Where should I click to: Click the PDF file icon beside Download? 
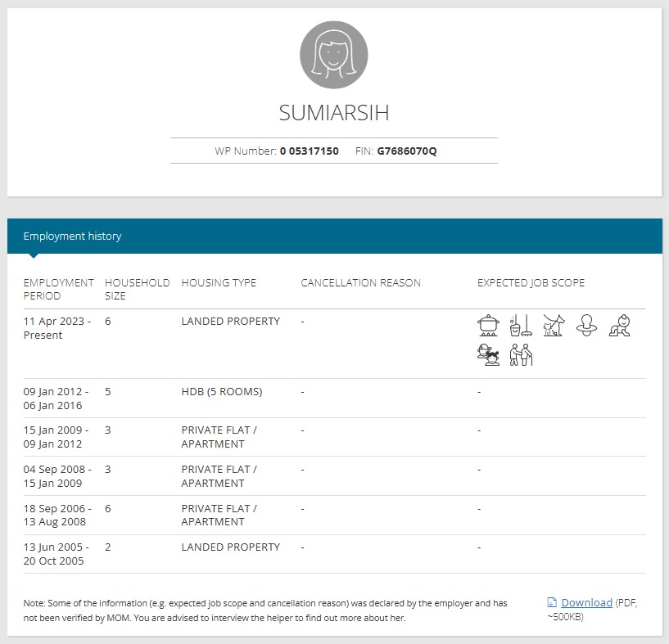coord(552,603)
